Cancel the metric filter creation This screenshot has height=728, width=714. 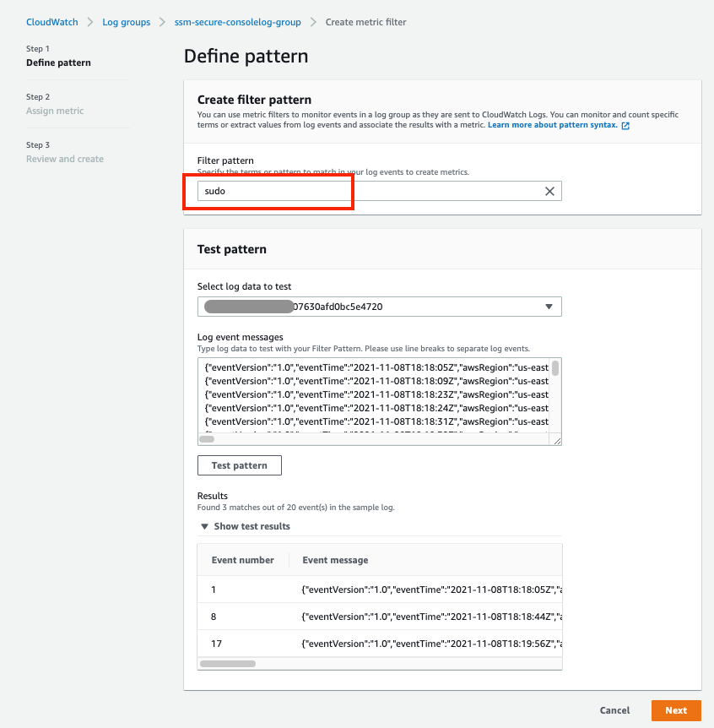614,710
